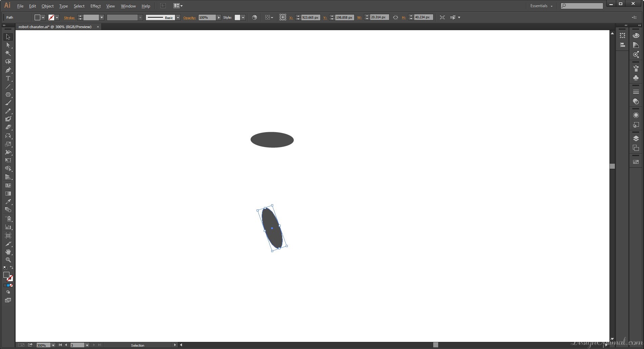Screen dimensions: 644x349
Task: Click the X position input field
Action: pyautogui.click(x=310, y=17)
